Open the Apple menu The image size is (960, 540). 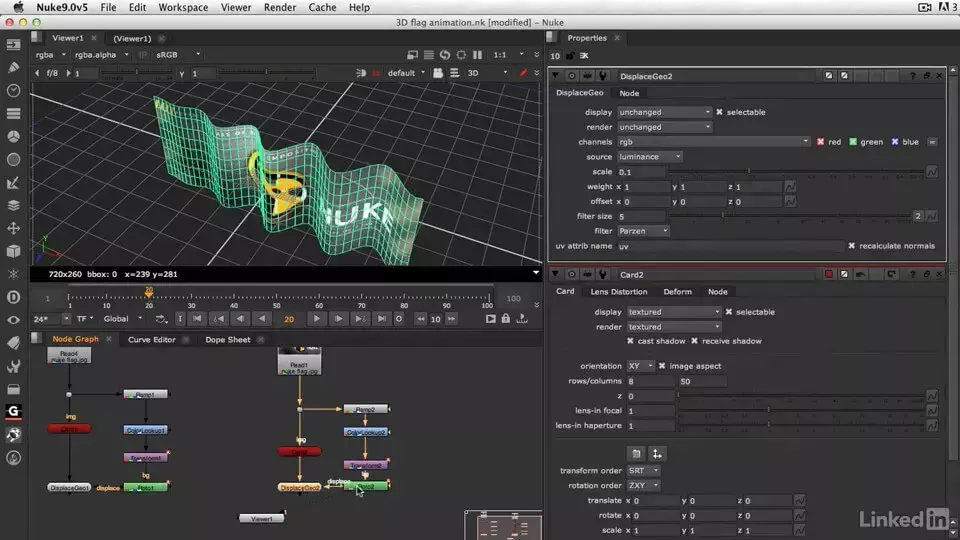[x=18, y=7]
